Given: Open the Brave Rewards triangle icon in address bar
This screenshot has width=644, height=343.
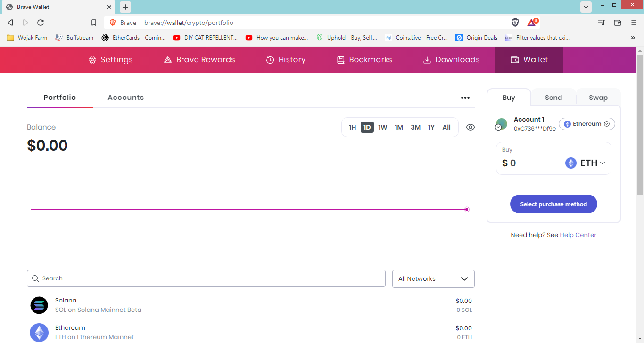Looking at the screenshot, I should tap(532, 23).
